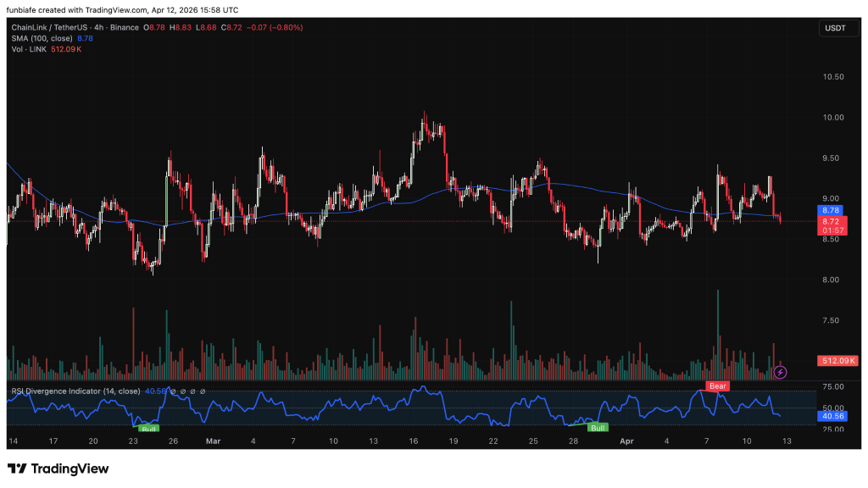Click the TradingView logo at bottom
This screenshot has height=488, width=868.
[x=58, y=469]
